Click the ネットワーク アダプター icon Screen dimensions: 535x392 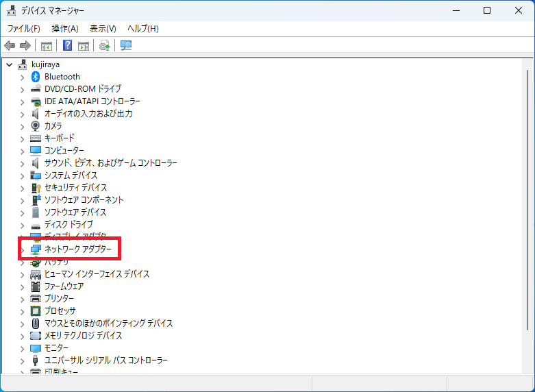[36, 249]
